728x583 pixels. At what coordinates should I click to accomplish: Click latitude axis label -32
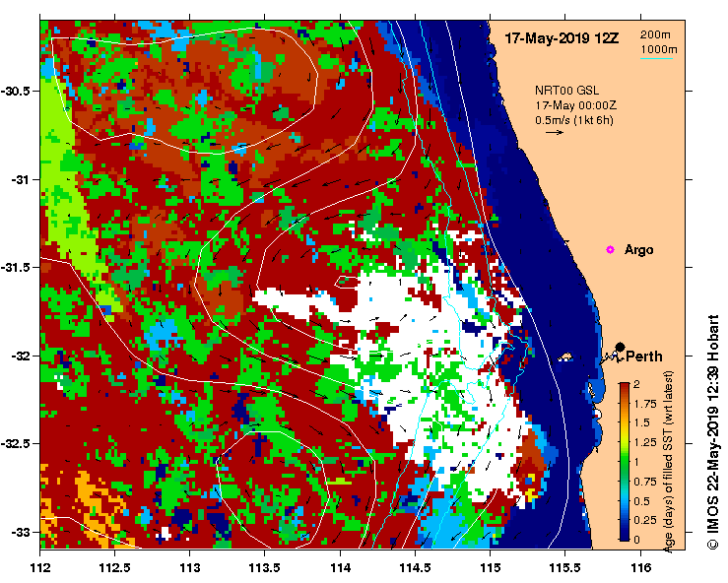pyautogui.click(x=20, y=356)
